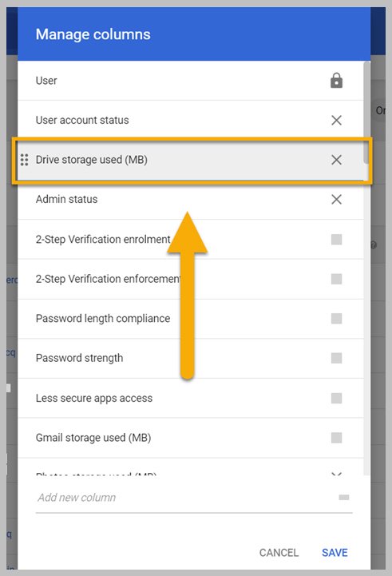Select the Admin status row label
Viewport: 392px width, 576px height.
[66, 200]
